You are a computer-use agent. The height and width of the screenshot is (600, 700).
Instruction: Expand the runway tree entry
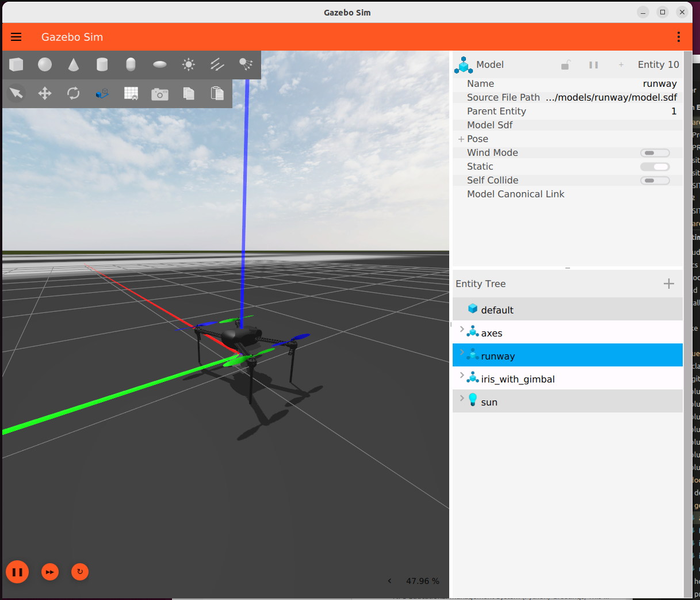pos(462,353)
